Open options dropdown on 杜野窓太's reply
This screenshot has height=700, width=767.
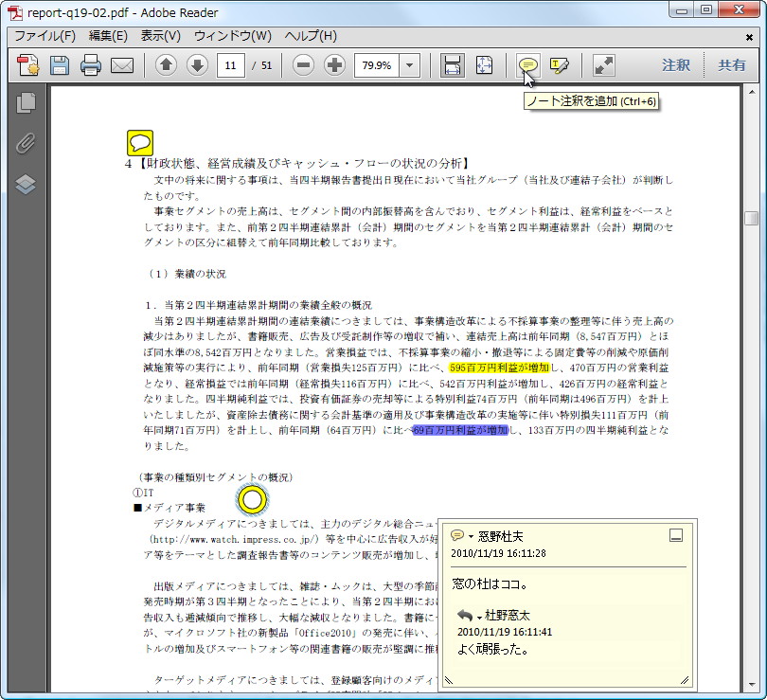tap(480, 618)
